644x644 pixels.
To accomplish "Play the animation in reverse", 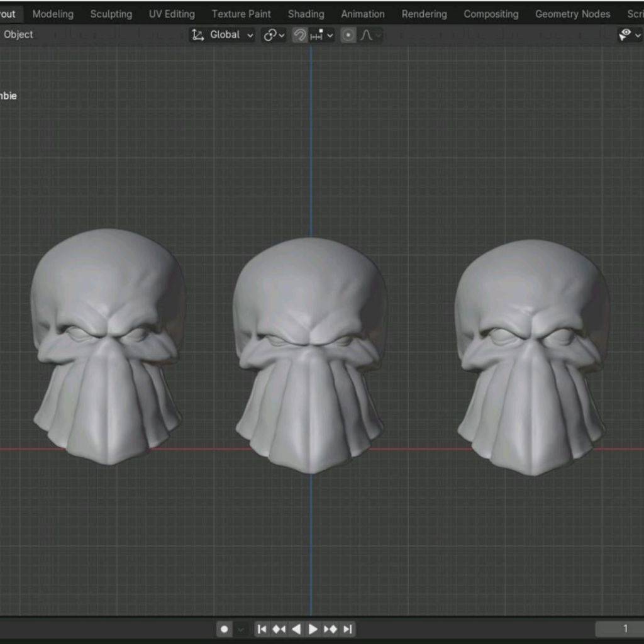I will click(296, 629).
